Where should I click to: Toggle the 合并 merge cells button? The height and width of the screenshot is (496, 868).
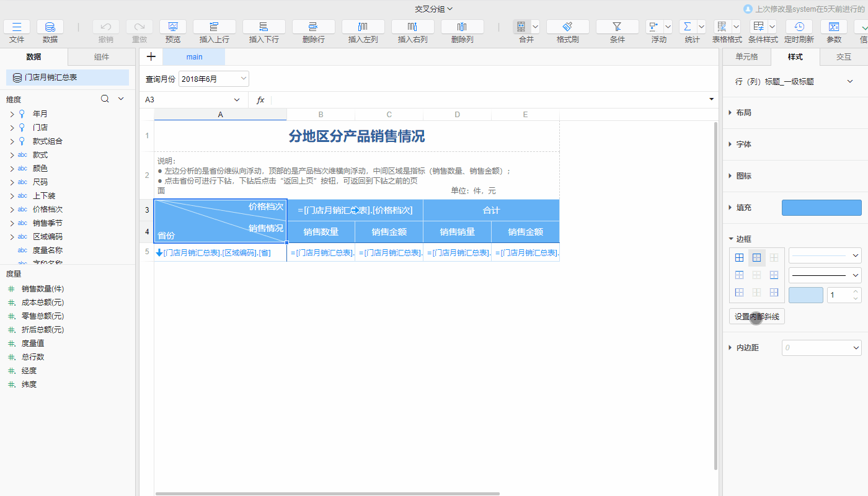click(521, 27)
